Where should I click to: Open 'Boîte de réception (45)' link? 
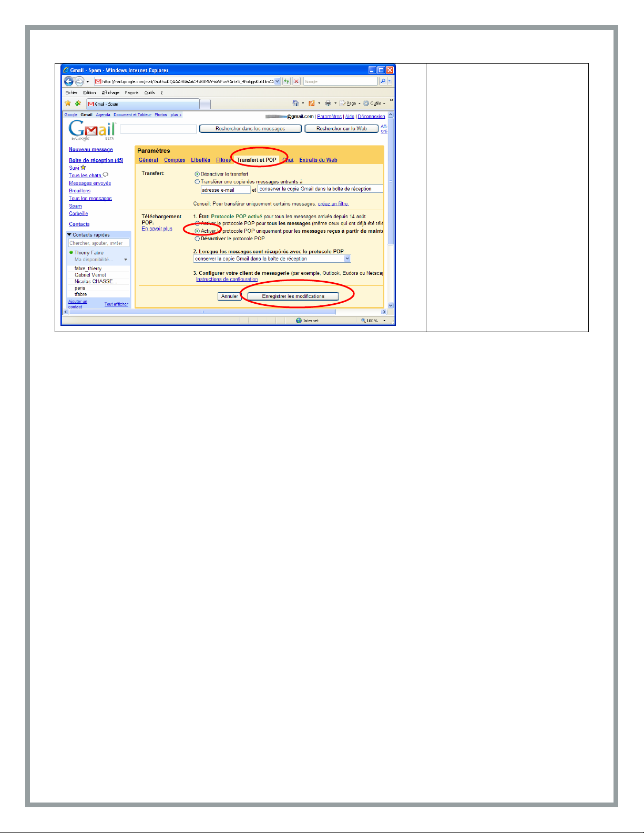tap(96, 160)
